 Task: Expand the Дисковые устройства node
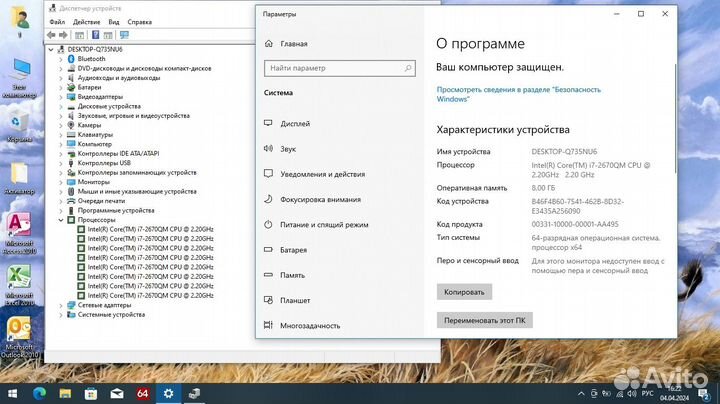click(x=61, y=107)
